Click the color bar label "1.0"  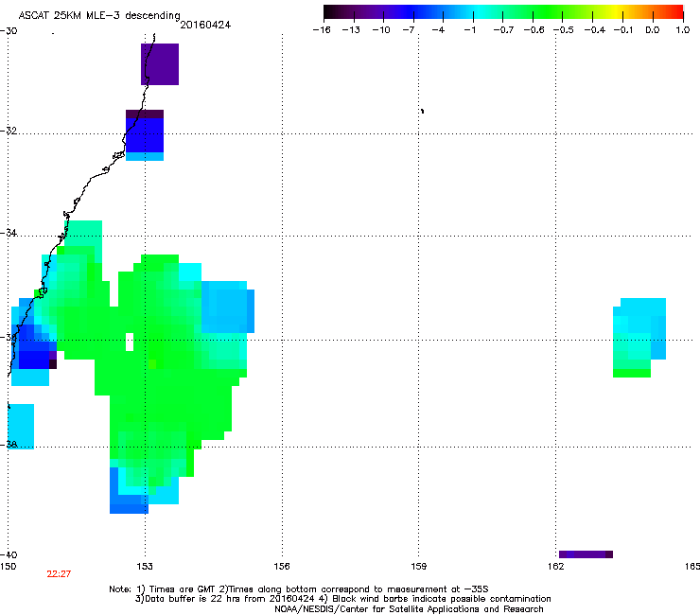click(683, 30)
